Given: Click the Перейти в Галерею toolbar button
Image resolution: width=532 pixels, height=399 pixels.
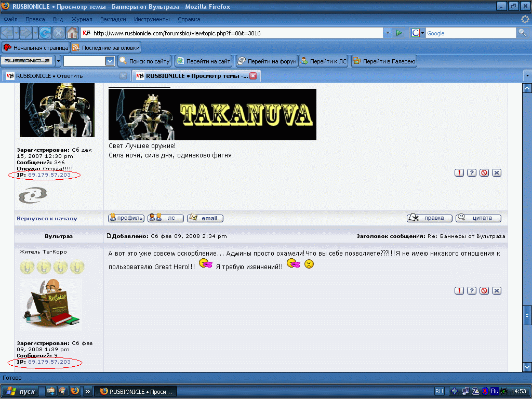Looking at the screenshot, I should (x=384, y=61).
